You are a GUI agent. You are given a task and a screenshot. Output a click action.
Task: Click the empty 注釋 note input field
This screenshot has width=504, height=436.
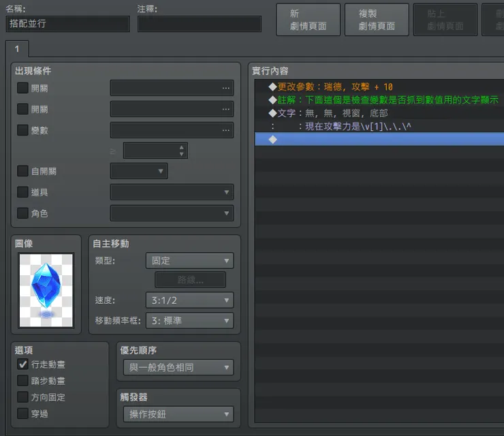(200, 24)
